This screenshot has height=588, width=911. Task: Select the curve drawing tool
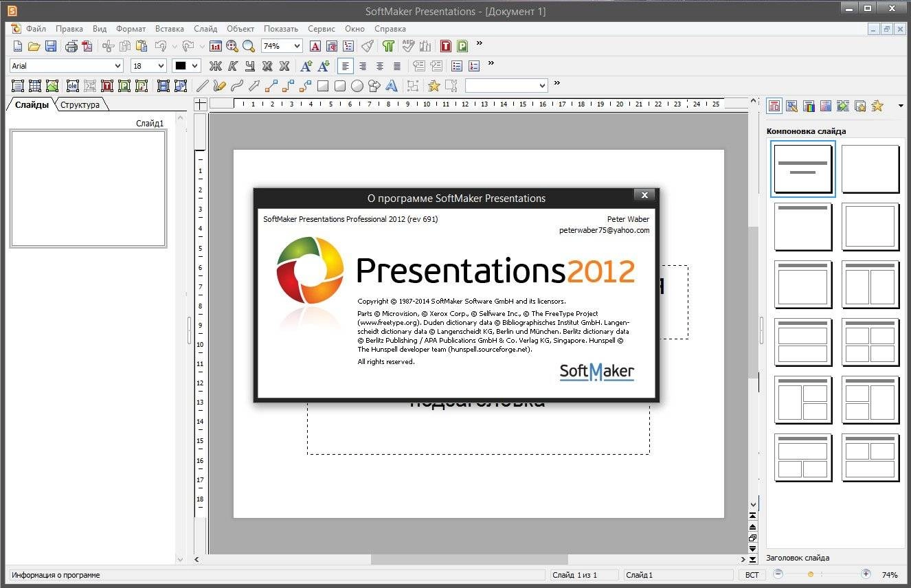(236, 86)
